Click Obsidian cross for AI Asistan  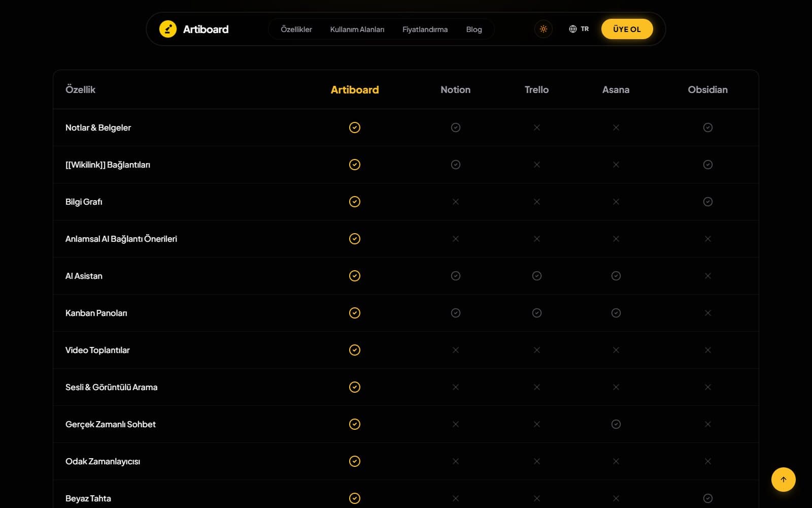708,276
